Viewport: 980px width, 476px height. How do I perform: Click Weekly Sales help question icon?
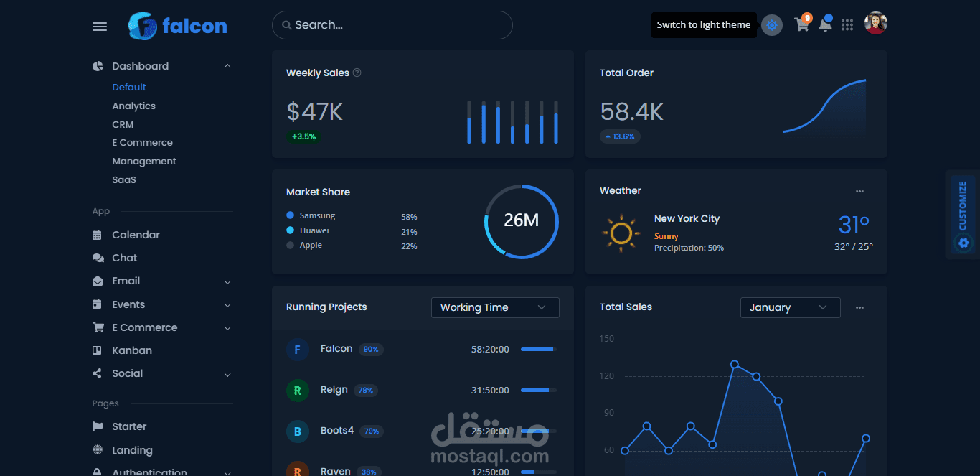coord(357,73)
